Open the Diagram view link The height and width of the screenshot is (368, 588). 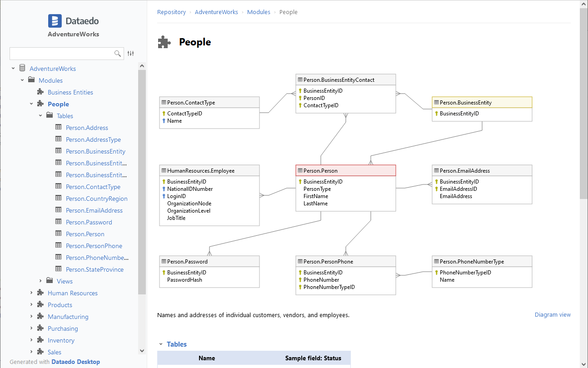(x=553, y=315)
